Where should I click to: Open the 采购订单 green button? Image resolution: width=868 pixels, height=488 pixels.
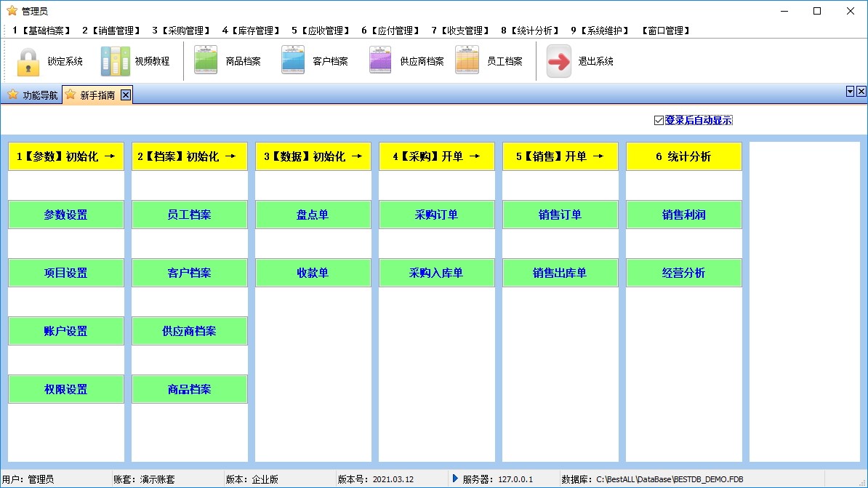pos(436,215)
